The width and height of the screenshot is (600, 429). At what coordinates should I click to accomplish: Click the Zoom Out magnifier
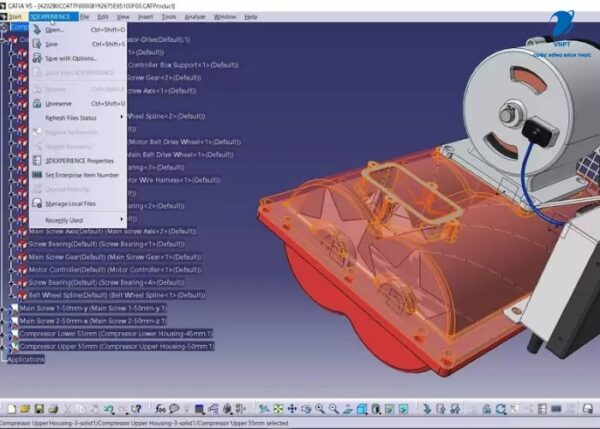click(x=334, y=409)
